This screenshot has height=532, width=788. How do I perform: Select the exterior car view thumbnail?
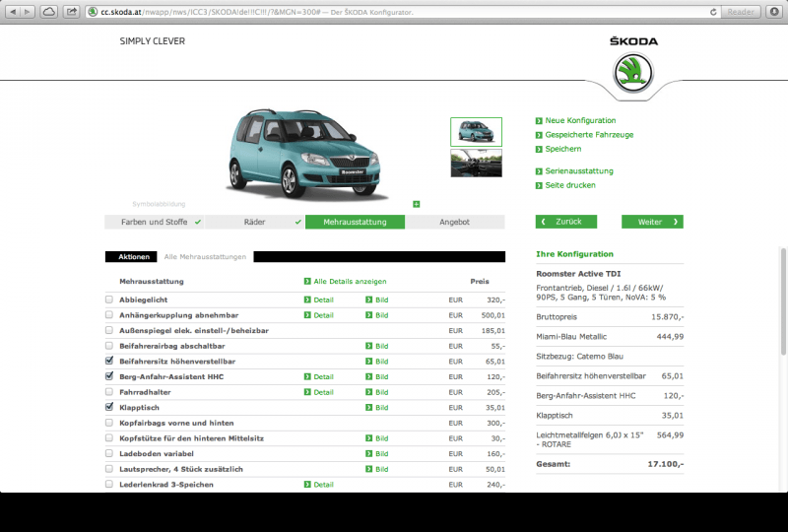(476, 132)
